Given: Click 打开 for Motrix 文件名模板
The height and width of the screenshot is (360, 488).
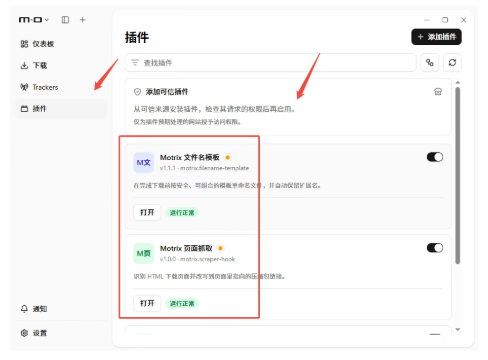Looking at the screenshot, I should coord(147,212).
